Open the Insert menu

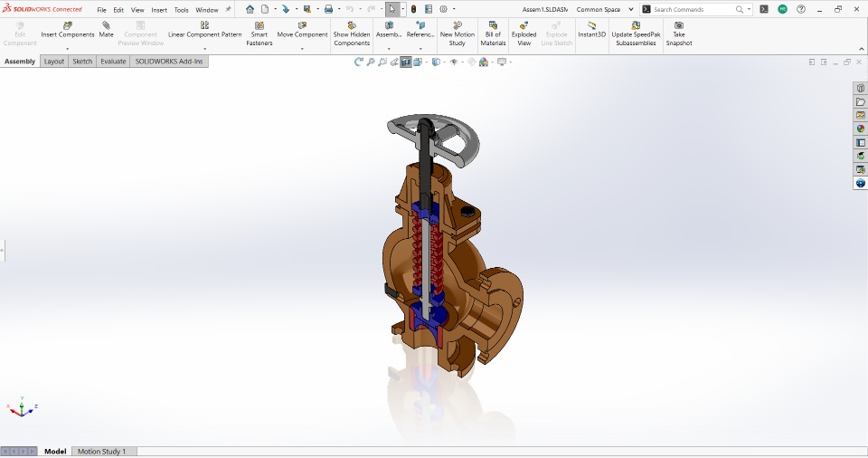pos(159,9)
